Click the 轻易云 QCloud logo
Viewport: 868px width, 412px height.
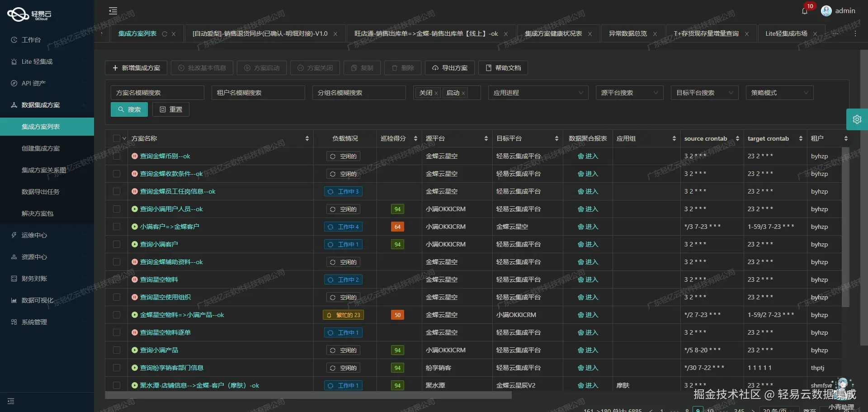point(30,14)
